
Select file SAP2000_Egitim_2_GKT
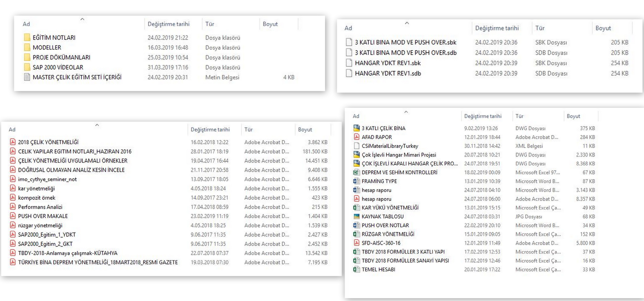pos(45,244)
